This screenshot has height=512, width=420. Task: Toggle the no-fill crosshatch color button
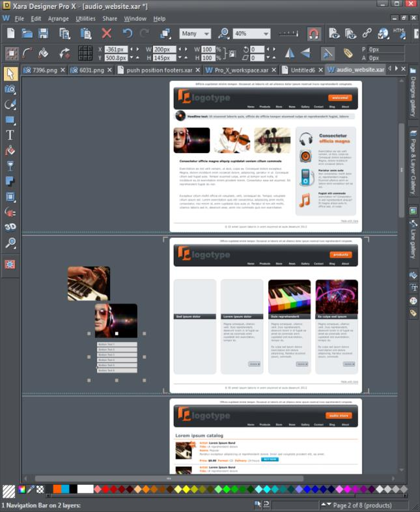coord(40,489)
